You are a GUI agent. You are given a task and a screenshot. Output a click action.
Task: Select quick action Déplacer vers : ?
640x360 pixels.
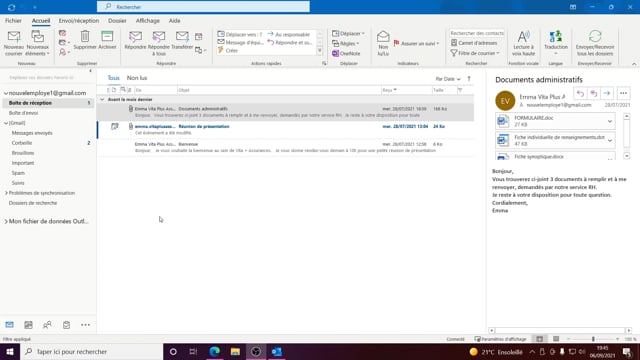240,34
